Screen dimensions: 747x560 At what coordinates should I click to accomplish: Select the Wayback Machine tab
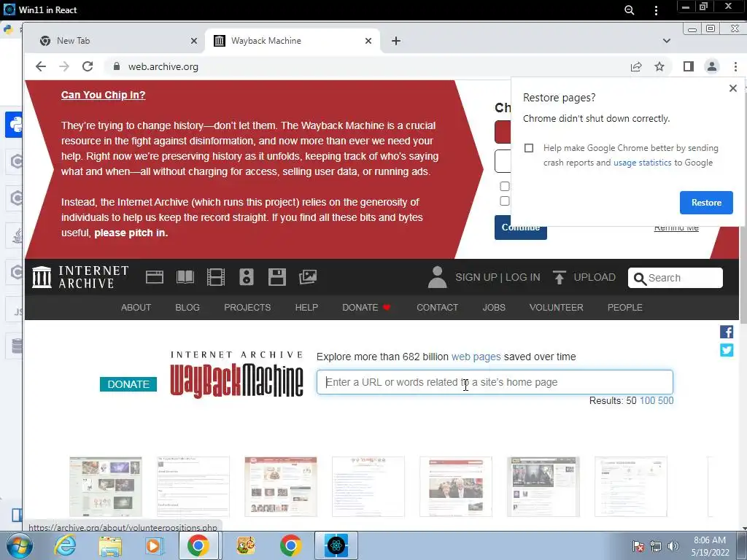(293, 41)
